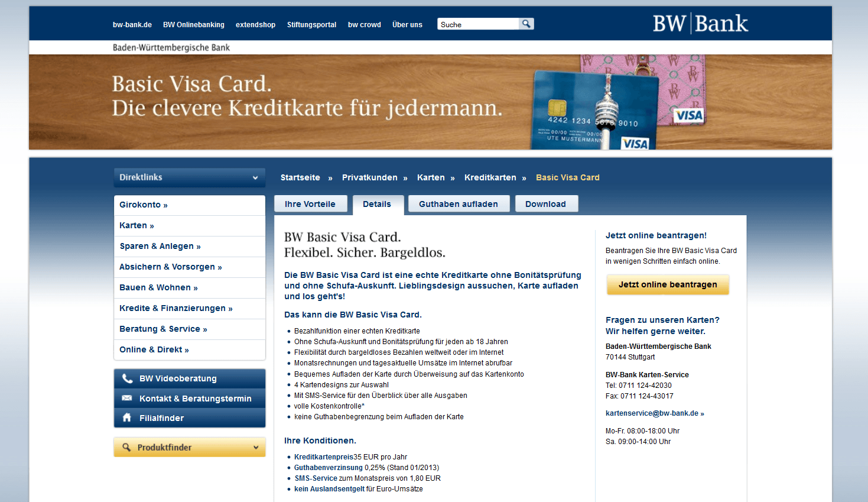Click the kartenservice@bw-bank.de email link
868x502 pixels.
point(655,413)
